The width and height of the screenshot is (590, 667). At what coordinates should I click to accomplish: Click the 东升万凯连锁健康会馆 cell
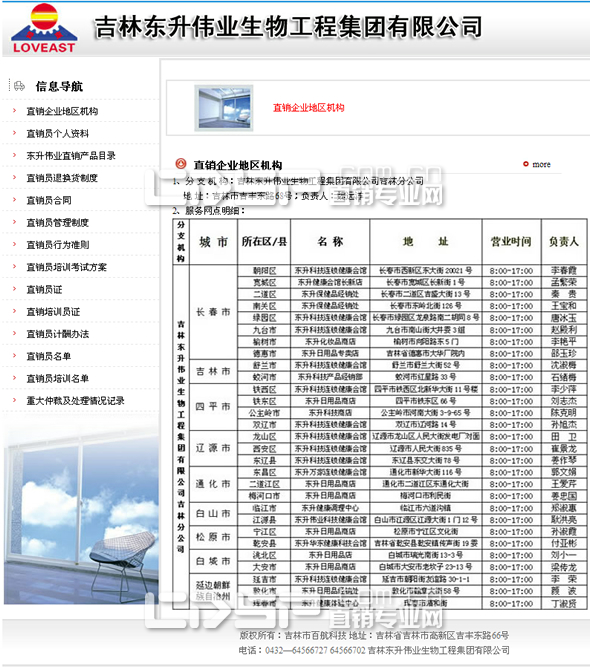[x=330, y=472]
